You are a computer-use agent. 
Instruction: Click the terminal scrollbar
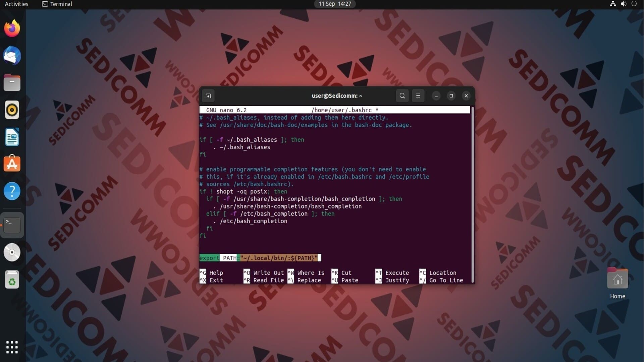[x=472, y=195]
